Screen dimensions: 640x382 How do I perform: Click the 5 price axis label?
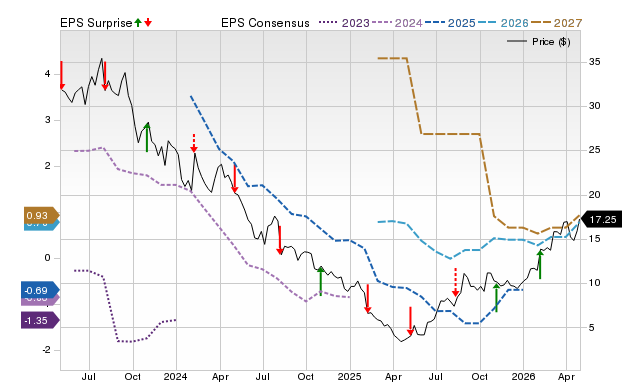(x=591, y=327)
